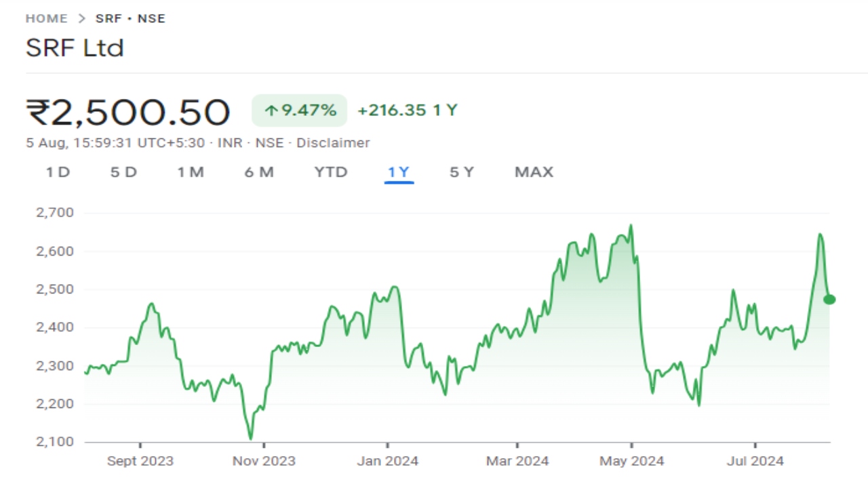Click the breadcrumb chevron separator
This screenshot has width=868, height=488.
click(81, 18)
